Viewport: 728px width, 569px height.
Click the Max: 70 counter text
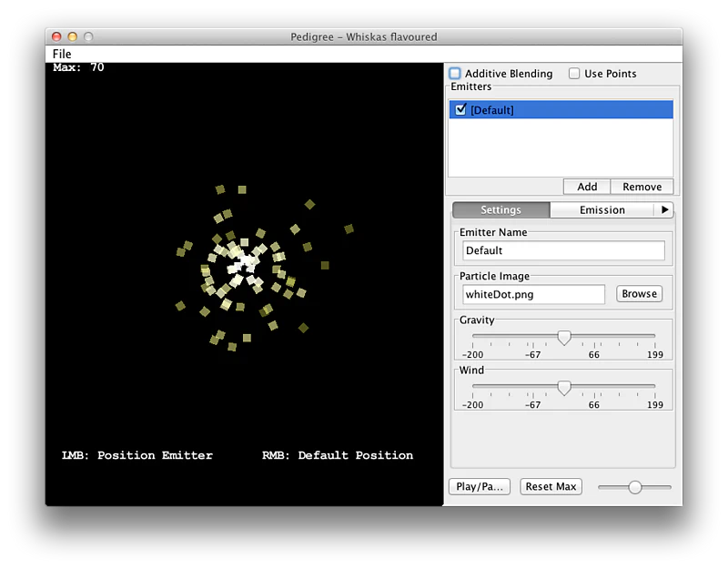click(78, 67)
